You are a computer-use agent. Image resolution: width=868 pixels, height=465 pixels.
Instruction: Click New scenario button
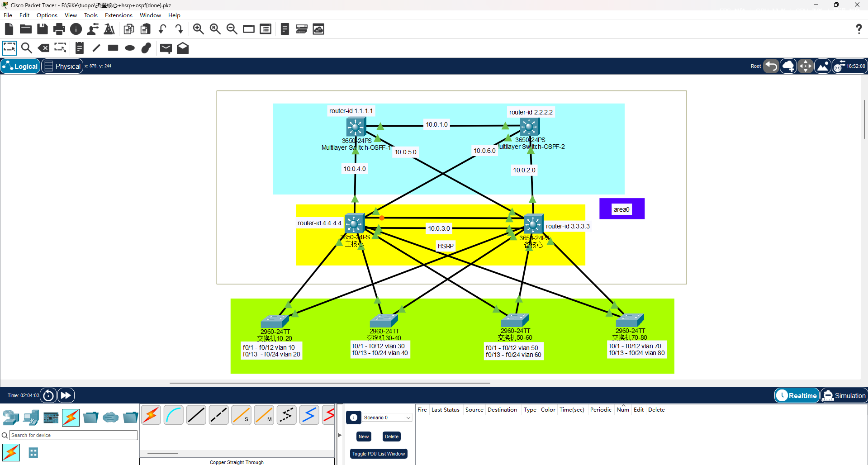(x=364, y=437)
